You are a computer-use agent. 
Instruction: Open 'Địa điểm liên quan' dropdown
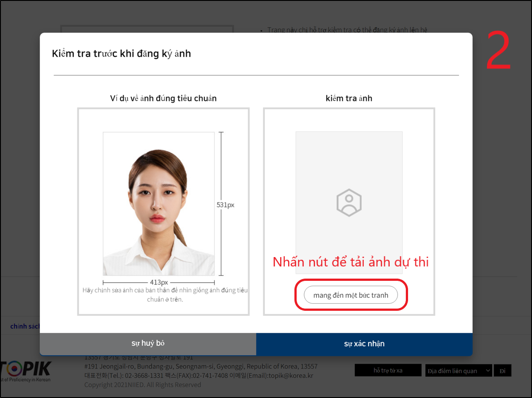coord(458,370)
